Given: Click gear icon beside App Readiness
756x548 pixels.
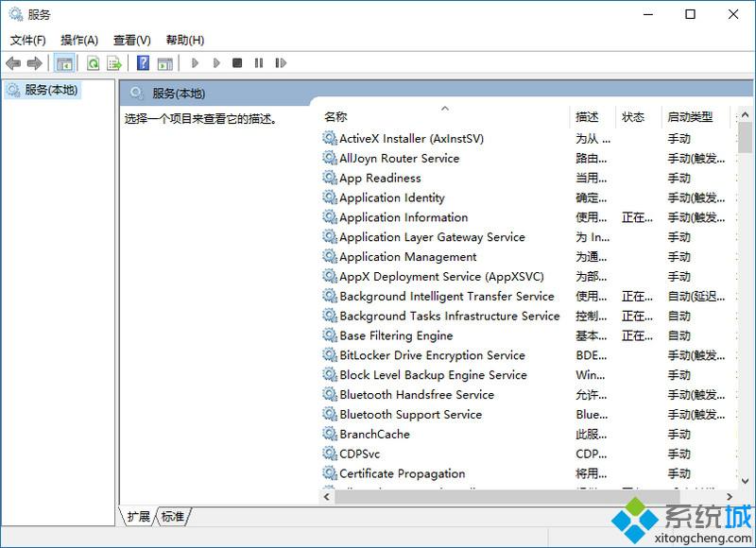Looking at the screenshot, I should [330, 178].
